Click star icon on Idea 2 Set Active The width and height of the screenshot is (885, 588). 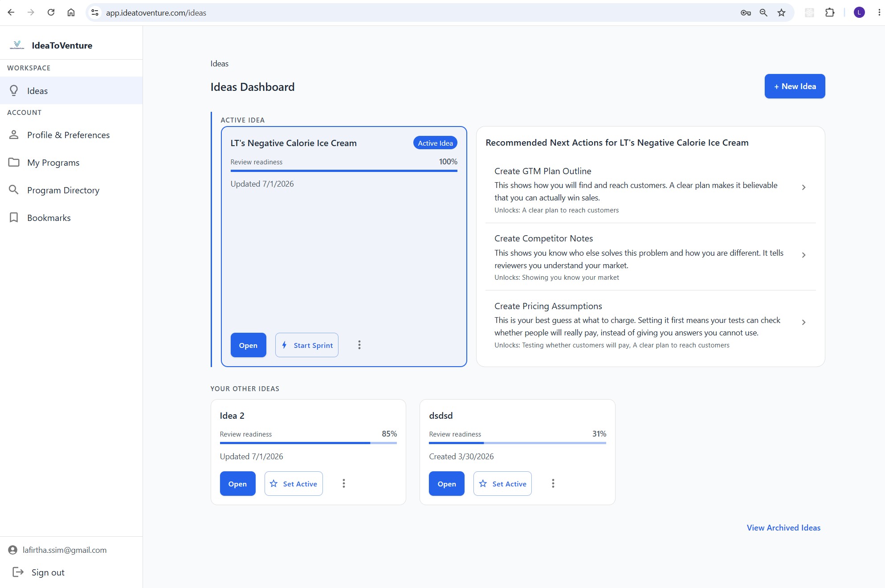pyautogui.click(x=273, y=483)
